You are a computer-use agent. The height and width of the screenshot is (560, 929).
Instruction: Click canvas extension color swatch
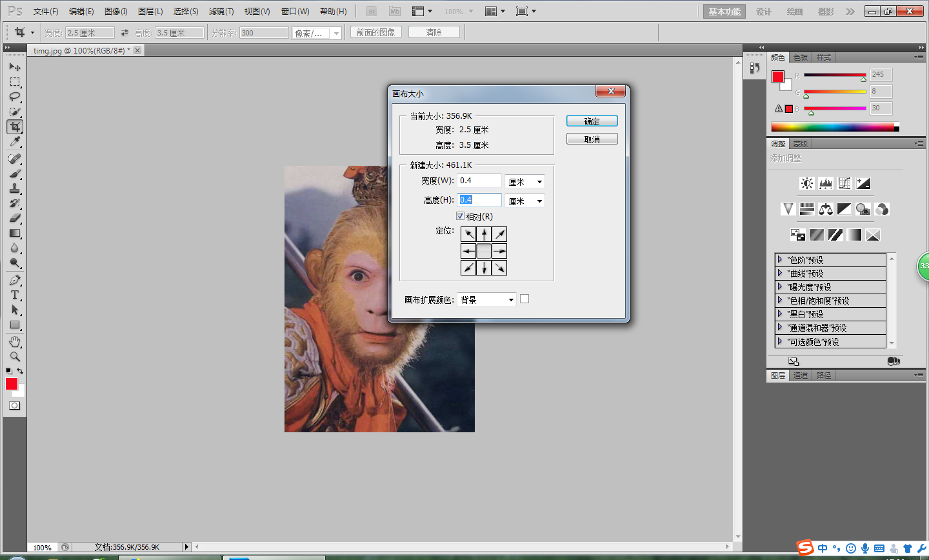click(x=524, y=299)
